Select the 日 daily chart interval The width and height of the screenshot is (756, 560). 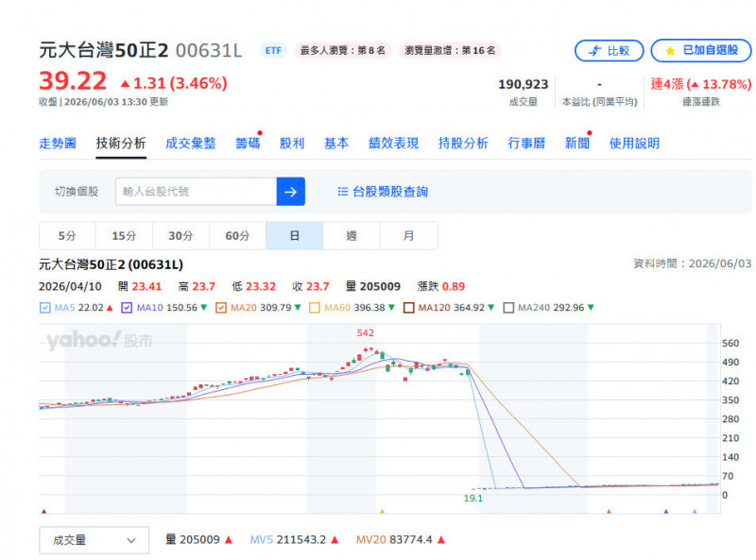(295, 236)
